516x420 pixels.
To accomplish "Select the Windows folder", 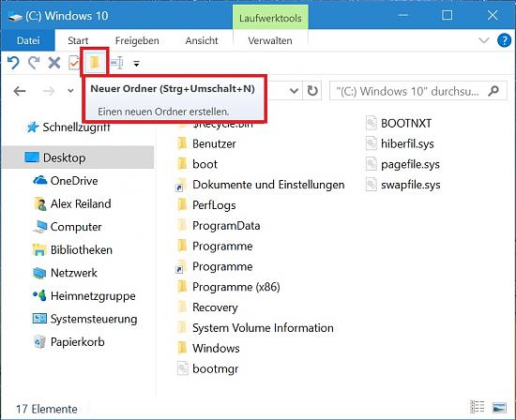I will click(x=216, y=348).
